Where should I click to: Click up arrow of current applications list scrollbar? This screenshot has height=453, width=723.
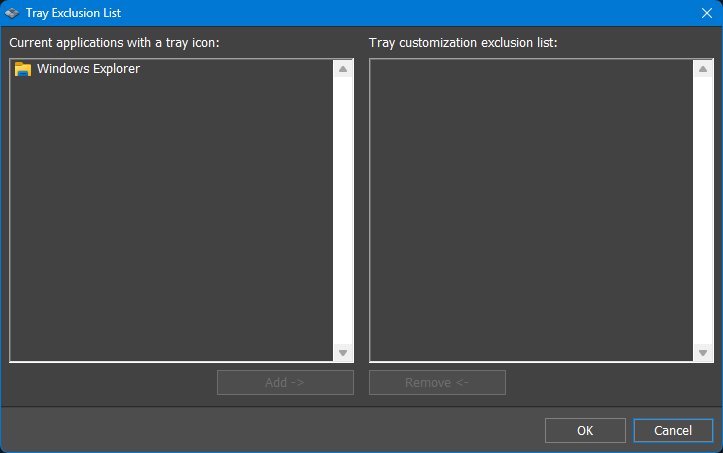pos(343,69)
